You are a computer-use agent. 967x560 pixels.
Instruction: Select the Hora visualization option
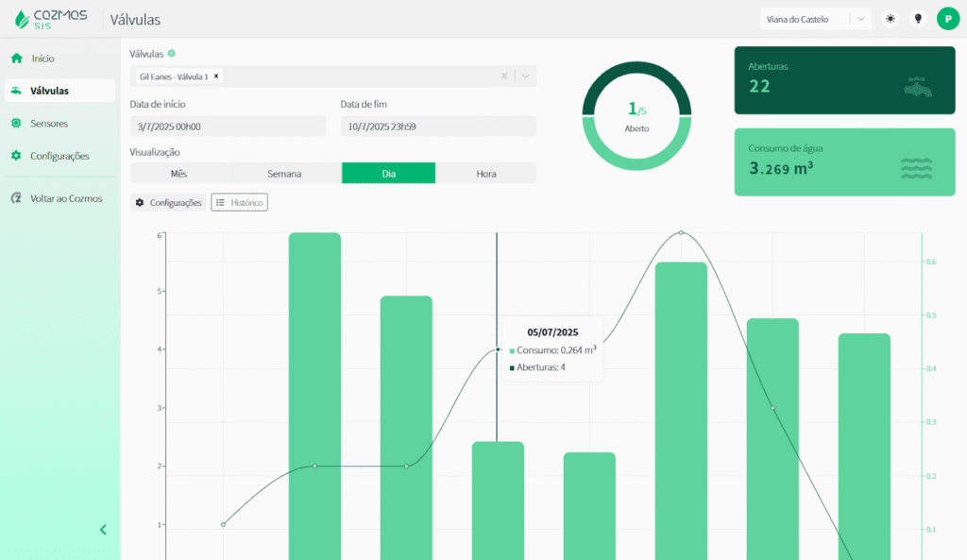(x=486, y=174)
